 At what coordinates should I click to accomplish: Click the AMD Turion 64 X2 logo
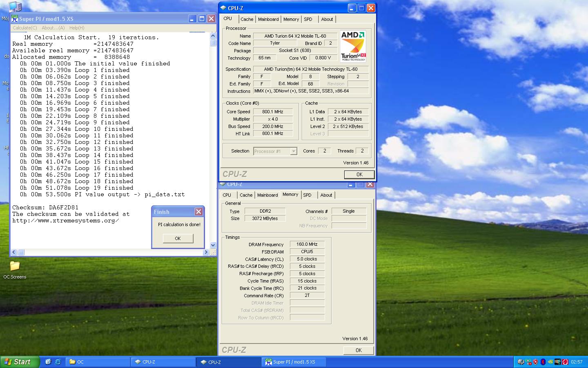coord(353,46)
